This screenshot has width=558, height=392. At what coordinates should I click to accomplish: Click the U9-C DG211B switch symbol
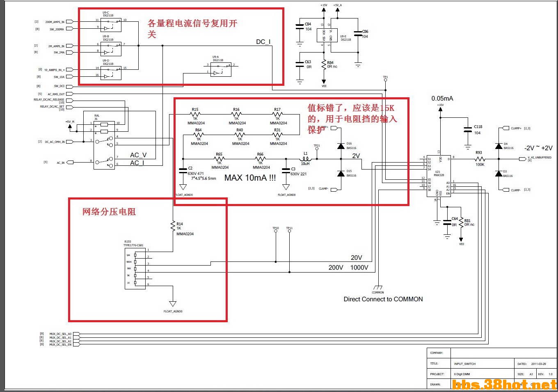(111, 25)
